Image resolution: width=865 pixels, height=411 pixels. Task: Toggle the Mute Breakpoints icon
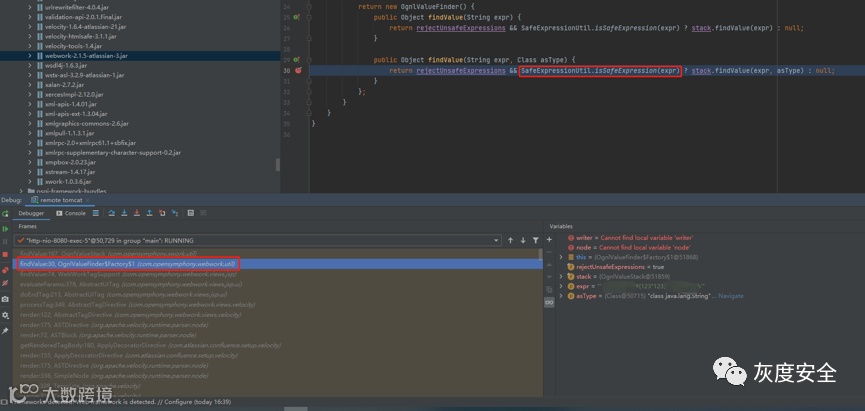(x=6, y=284)
